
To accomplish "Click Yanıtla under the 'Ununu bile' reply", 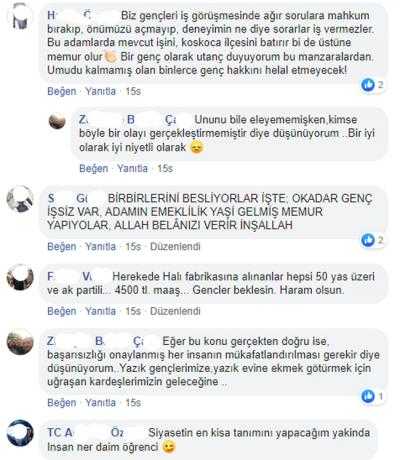I will pos(132,168).
